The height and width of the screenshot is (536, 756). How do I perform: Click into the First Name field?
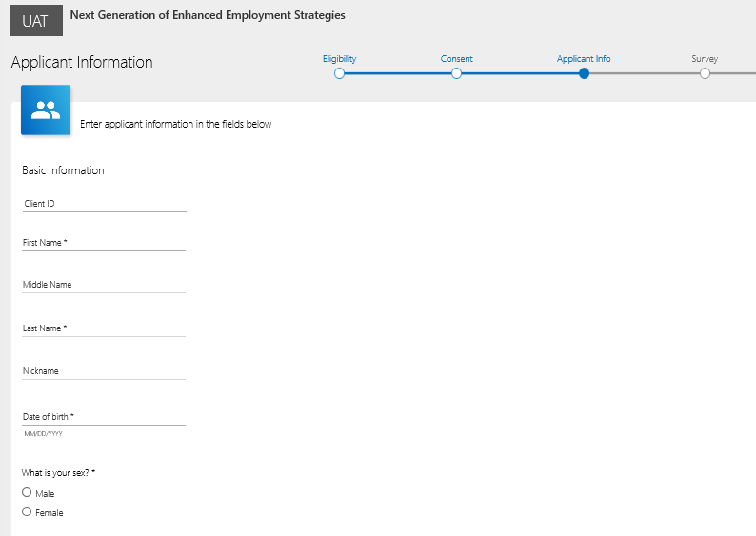tap(104, 244)
